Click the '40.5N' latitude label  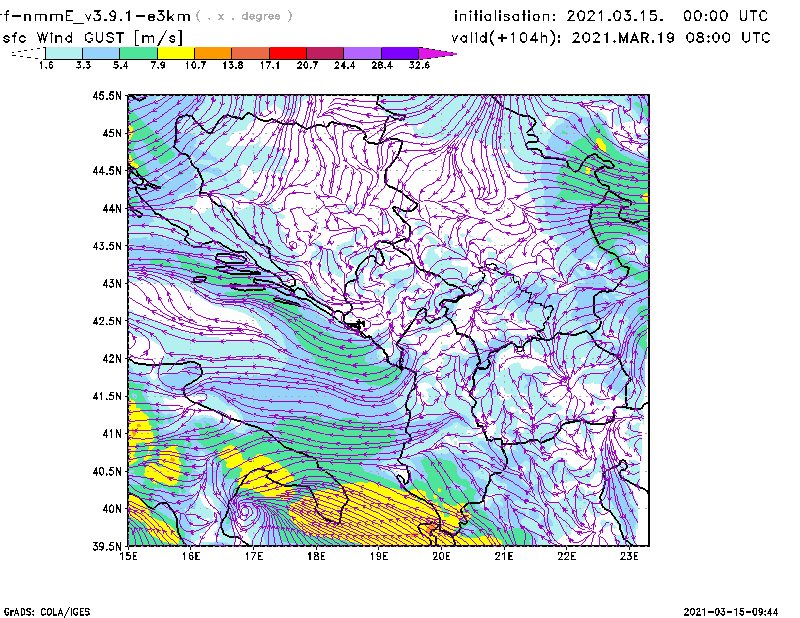(x=107, y=471)
